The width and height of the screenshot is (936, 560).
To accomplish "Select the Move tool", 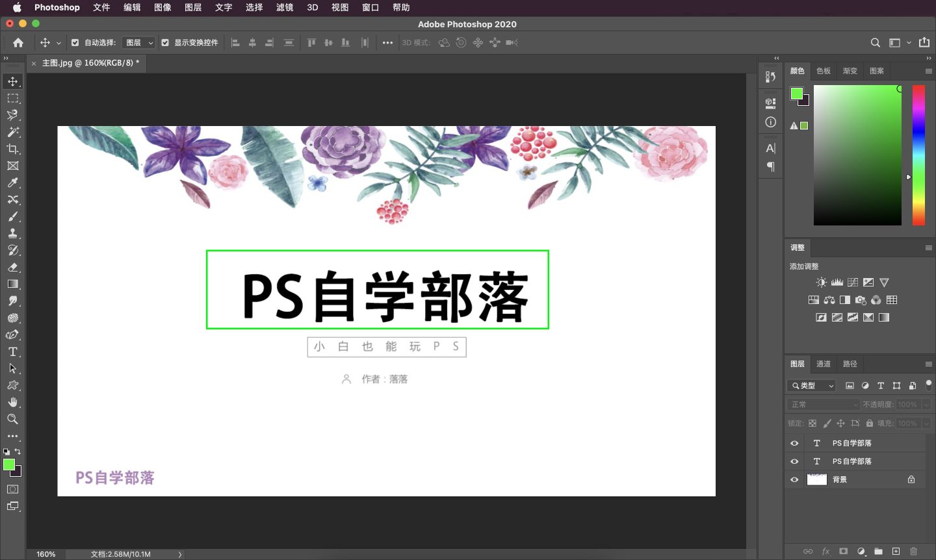I will point(13,81).
